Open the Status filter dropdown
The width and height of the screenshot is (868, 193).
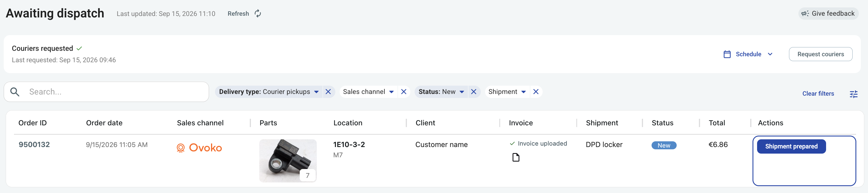tap(462, 92)
